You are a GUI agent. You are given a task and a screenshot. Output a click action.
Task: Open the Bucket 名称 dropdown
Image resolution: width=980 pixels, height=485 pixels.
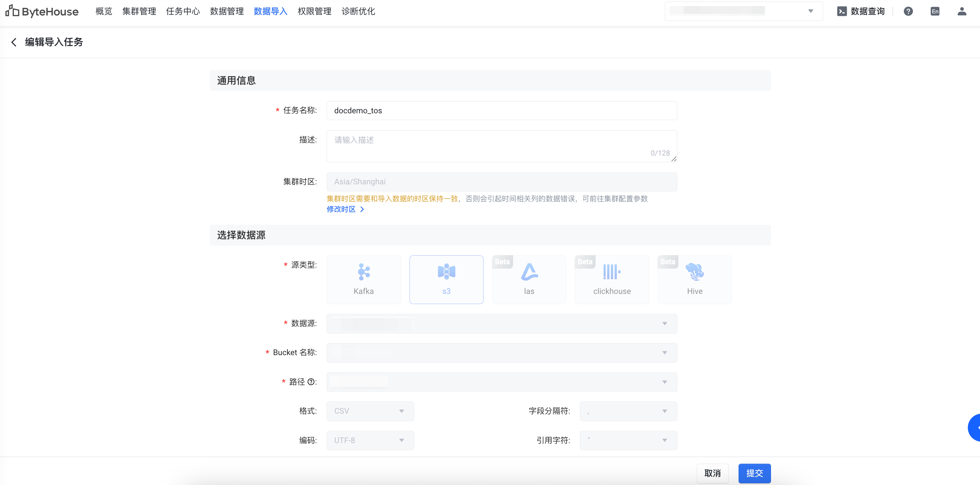click(501, 353)
